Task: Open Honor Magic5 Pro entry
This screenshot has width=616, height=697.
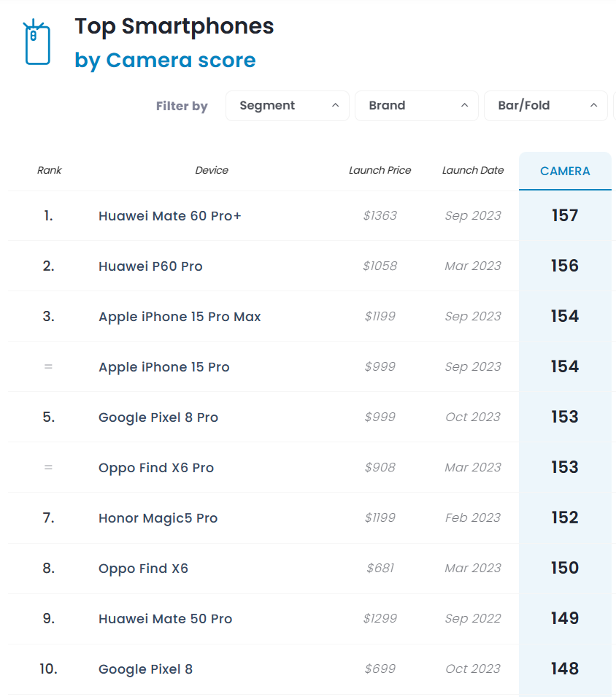Action: pos(158,518)
